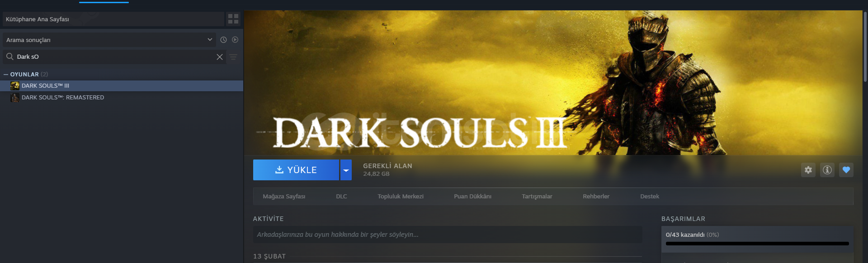Click the DARK SOULS III banner image
This screenshot has width=868, height=263.
(x=553, y=83)
